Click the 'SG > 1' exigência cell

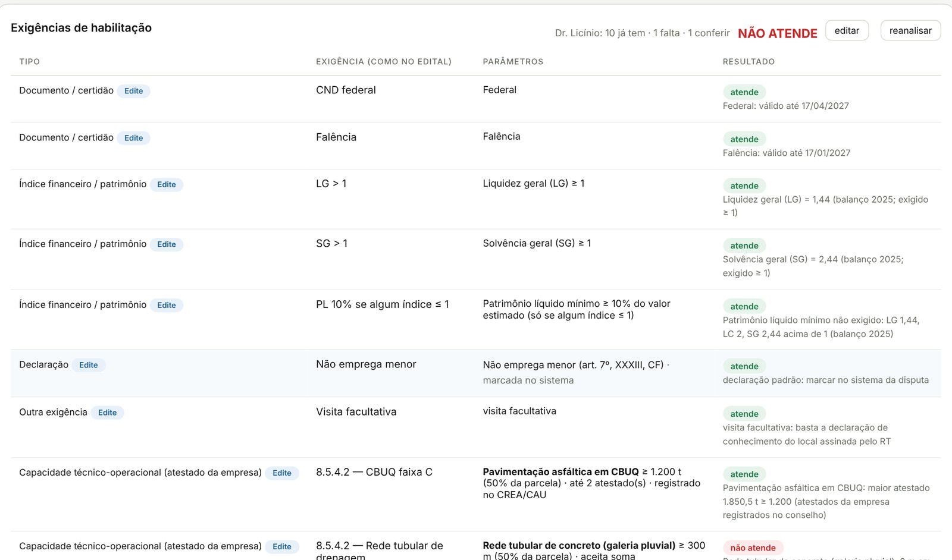pyautogui.click(x=331, y=244)
